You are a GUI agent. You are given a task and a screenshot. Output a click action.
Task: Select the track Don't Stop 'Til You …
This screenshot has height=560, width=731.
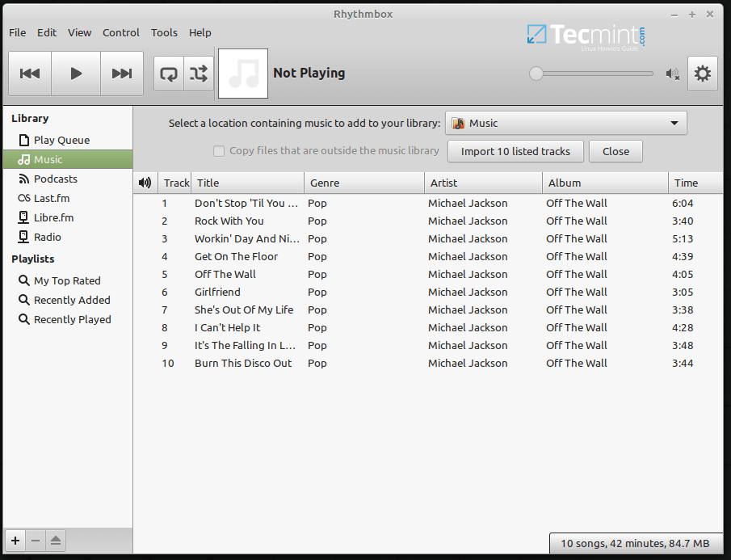point(428,204)
